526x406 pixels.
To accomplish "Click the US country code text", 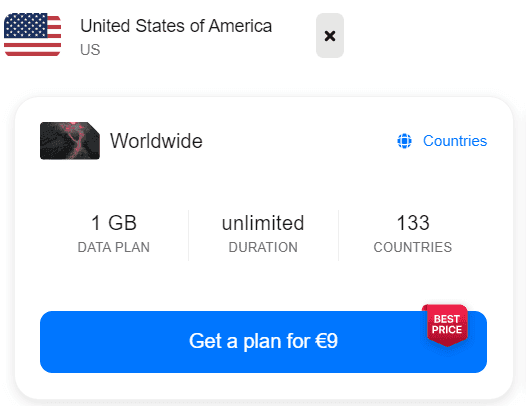I will (x=90, y=50).
